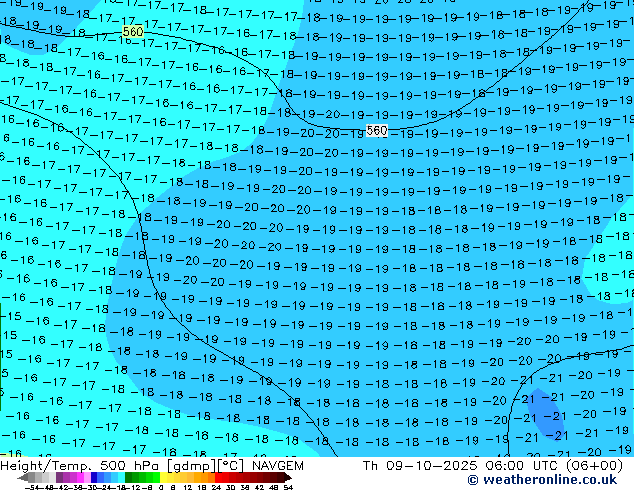Select the 'Height/Temp. 500 hPa' title text
The width and height of the screenshot is (634, 490).
(81, 466)
